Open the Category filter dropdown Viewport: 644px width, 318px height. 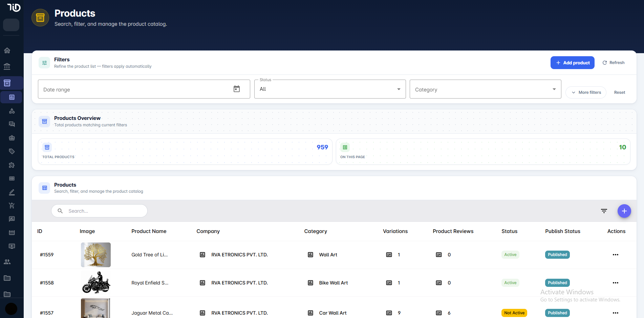pyautogui.click(x=486, y=89)
